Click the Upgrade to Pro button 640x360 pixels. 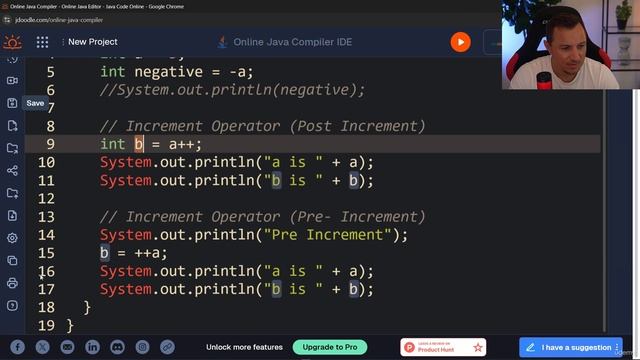330,347
